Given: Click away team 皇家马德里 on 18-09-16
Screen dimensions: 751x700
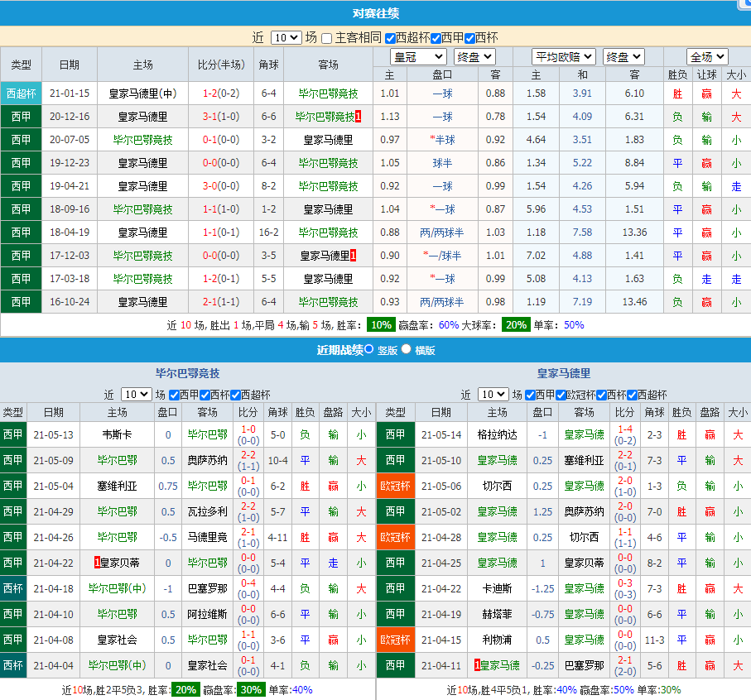Looking at the screenshot, I should (x=328, y=209).
